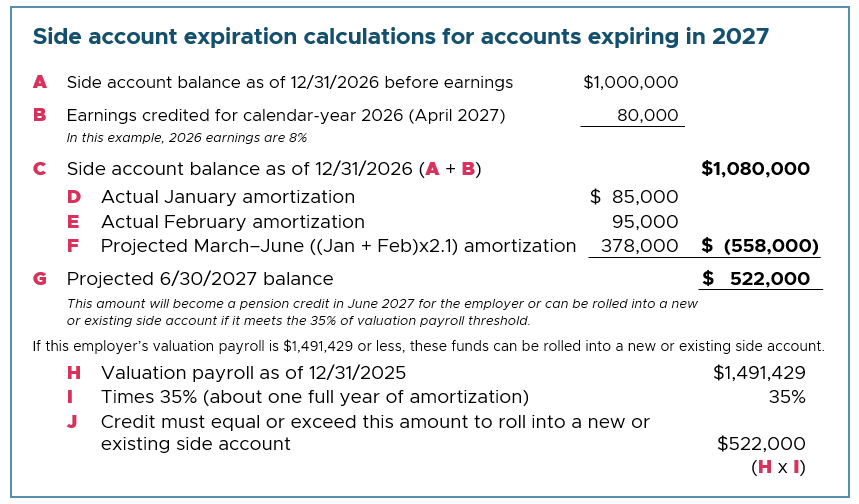Select the bold $1,080,000 total

755,169
